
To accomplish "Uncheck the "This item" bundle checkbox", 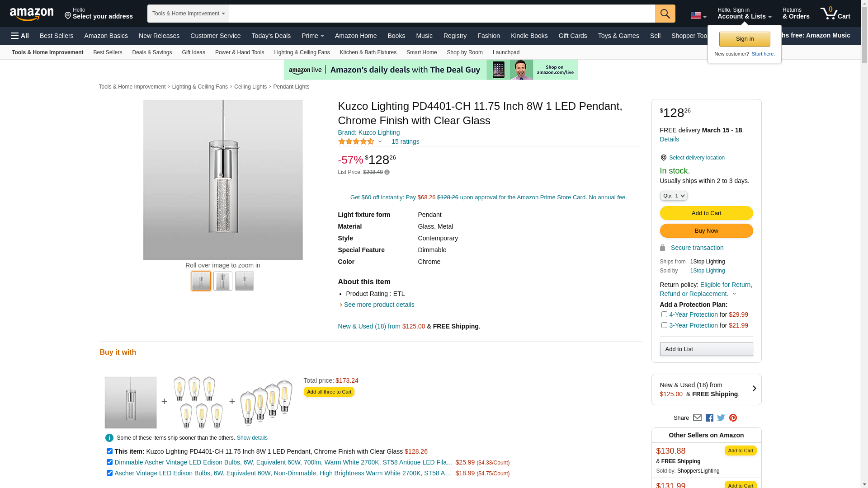I will [109, 451].
